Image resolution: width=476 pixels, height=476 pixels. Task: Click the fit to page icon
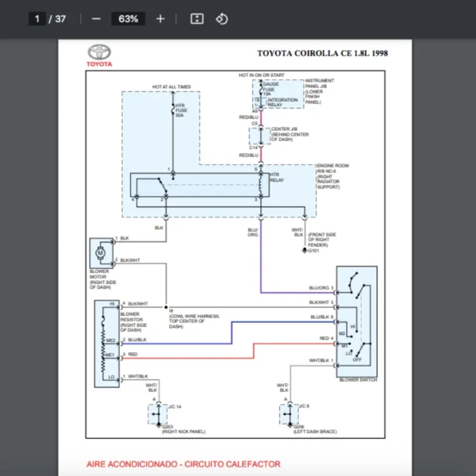(x=197, y=19)
